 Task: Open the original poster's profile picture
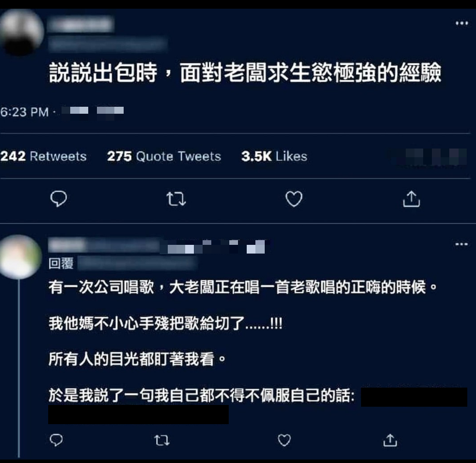[x=21, y=32]
